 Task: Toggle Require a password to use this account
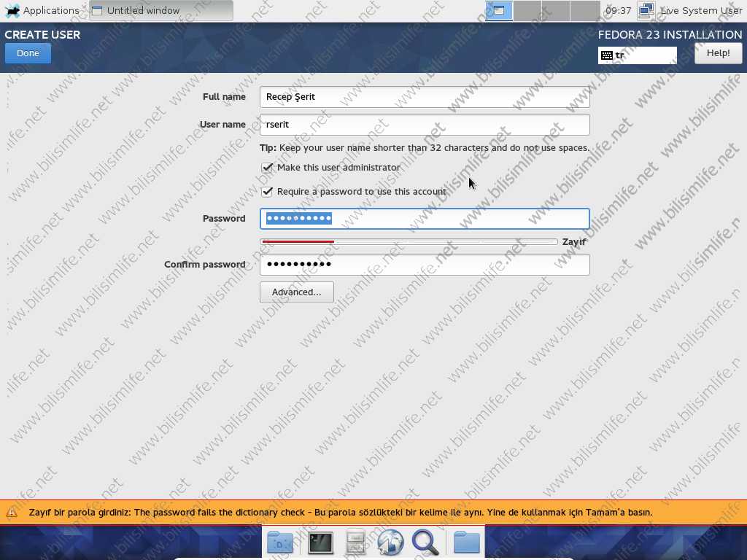click(x=267, y=192)
